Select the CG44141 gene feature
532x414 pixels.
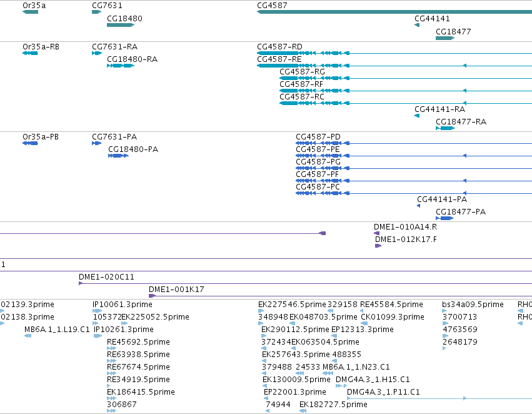[x=417, y=25]
